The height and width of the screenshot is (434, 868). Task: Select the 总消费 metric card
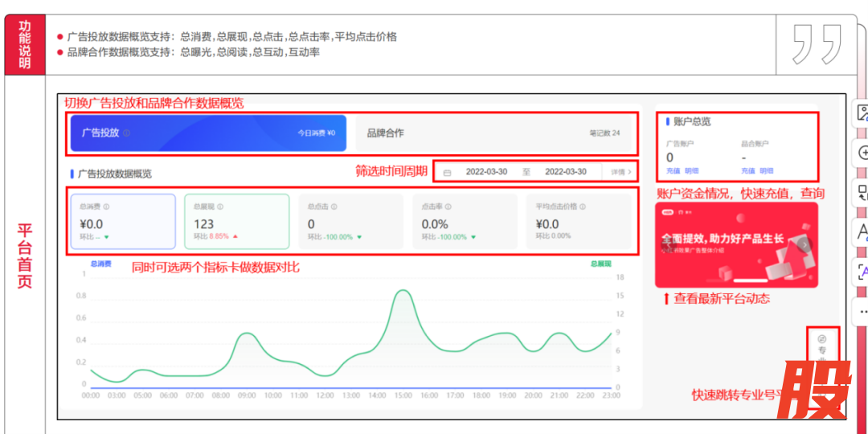123,222
